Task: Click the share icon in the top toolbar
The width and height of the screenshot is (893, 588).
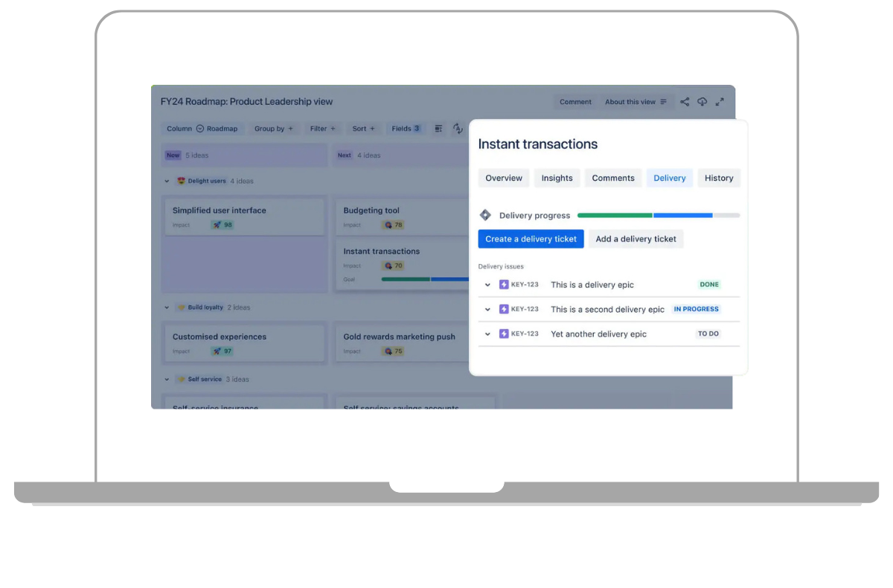Action: tap(685, 102)
